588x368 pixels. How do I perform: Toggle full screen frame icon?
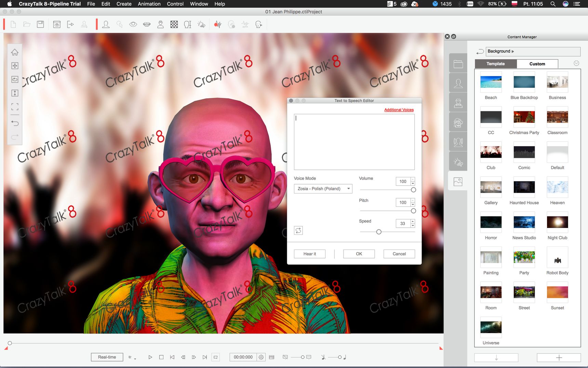click(15, 107)
